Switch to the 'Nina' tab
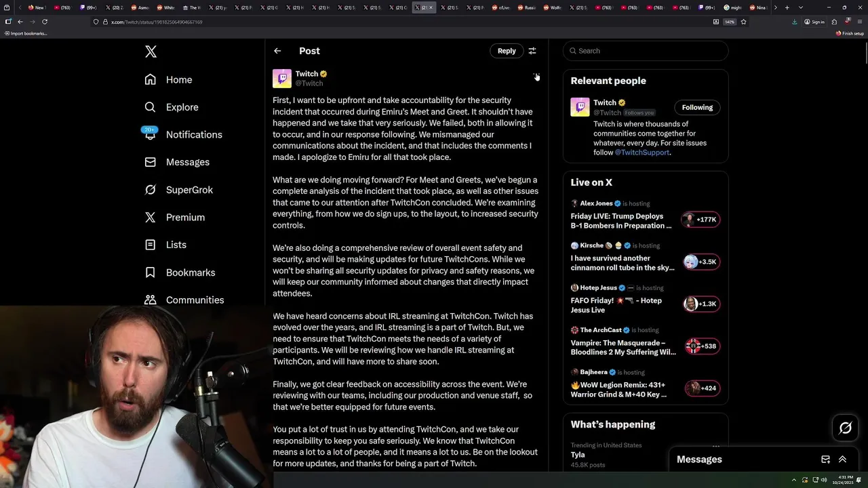Image resolution: width=868 pixels, height=488 pixels. [758, 7]
